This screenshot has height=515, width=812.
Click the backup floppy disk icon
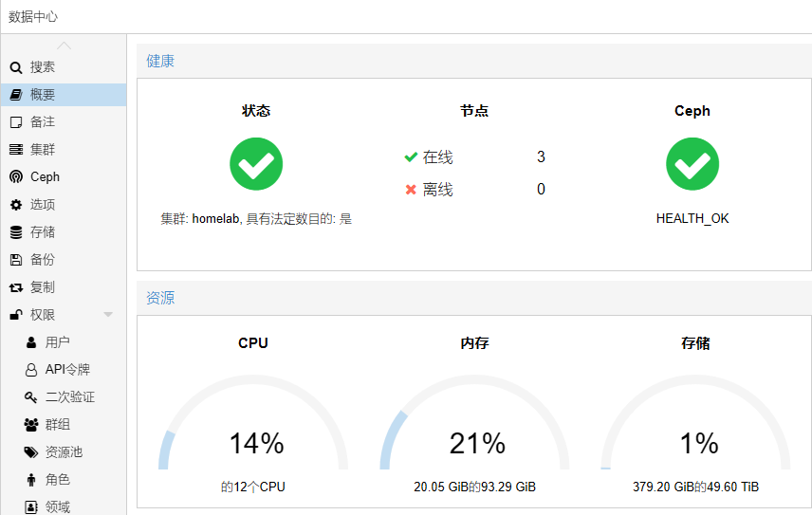pyautogui.click(x=15, y=260)
